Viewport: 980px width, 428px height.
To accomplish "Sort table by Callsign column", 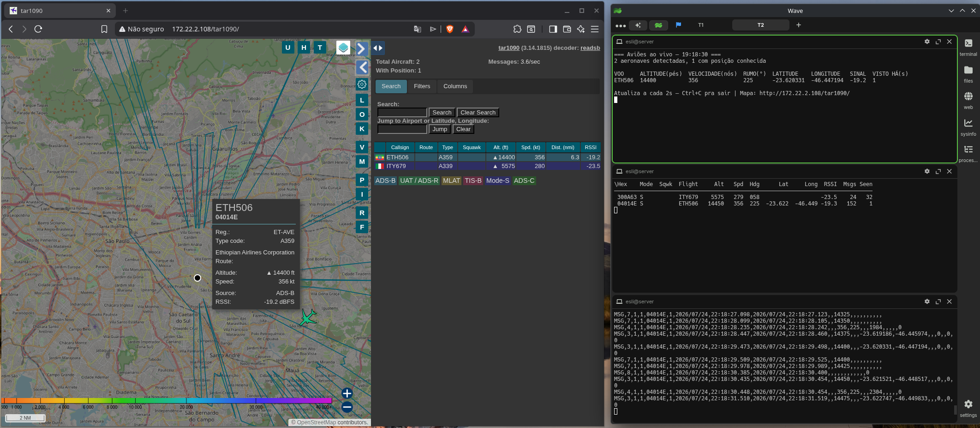I will tap(400, 148).
